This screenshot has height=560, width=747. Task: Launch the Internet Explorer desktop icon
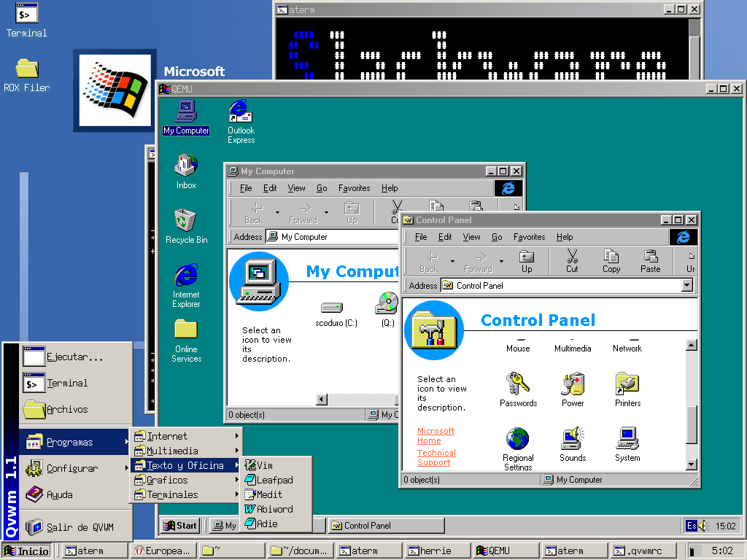click(186, 286)
